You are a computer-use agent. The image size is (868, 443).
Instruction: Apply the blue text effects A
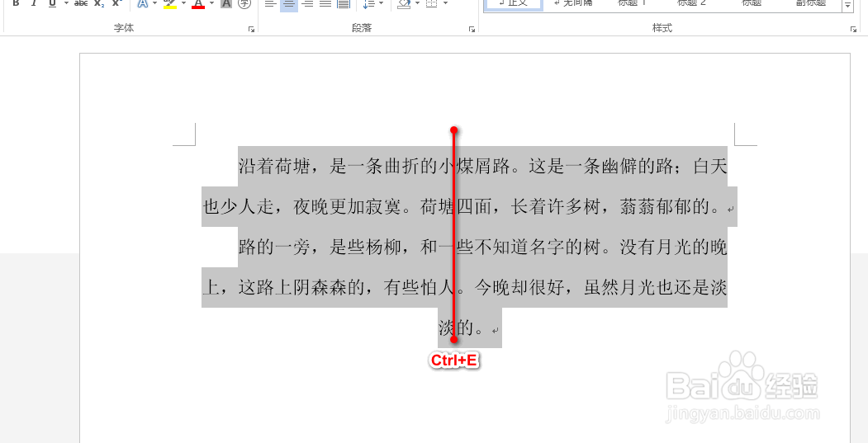143,3
